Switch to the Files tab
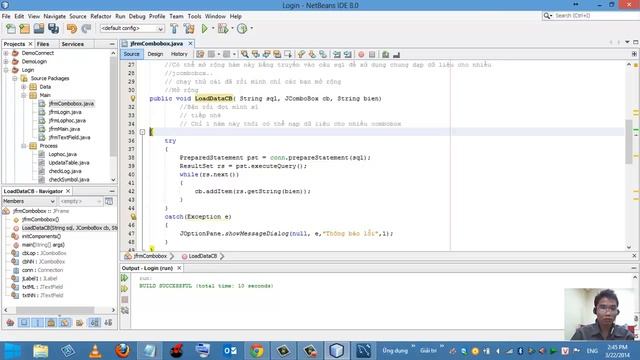Screen dimensions: 640x360 click(43, 44)
